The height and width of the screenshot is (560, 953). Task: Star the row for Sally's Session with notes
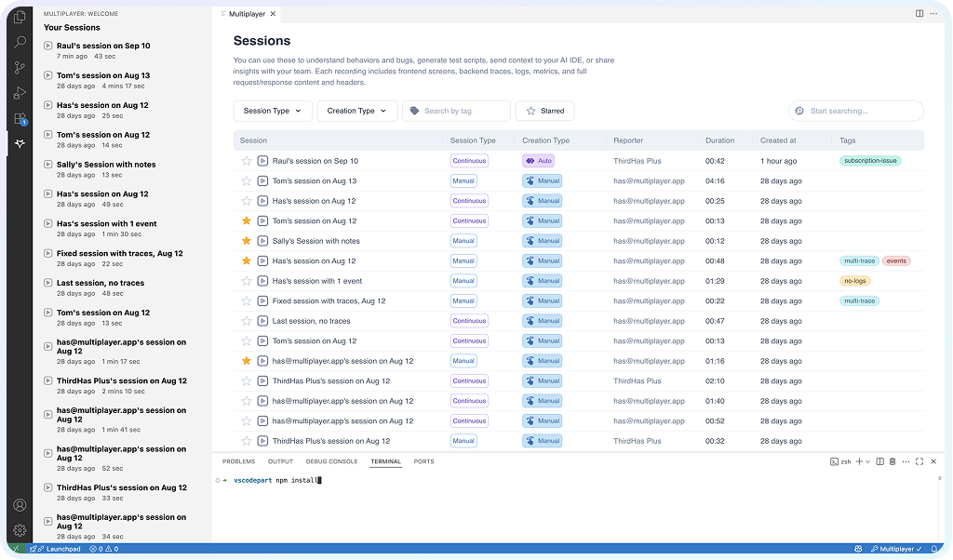[x=246, y=240]
